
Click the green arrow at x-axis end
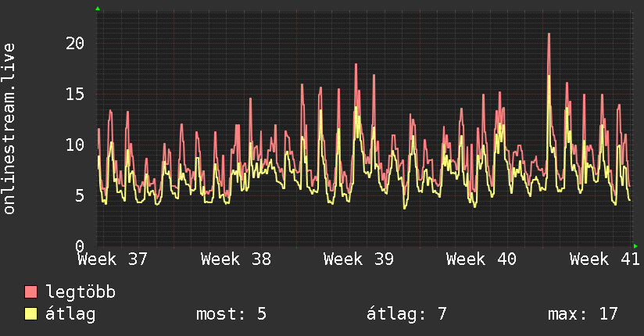[635, 246]
